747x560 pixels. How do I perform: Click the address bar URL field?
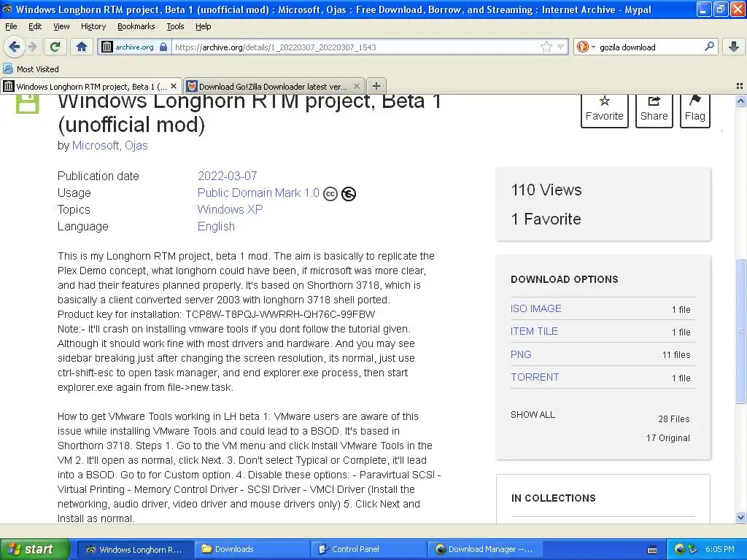click(x=355, y=47)
